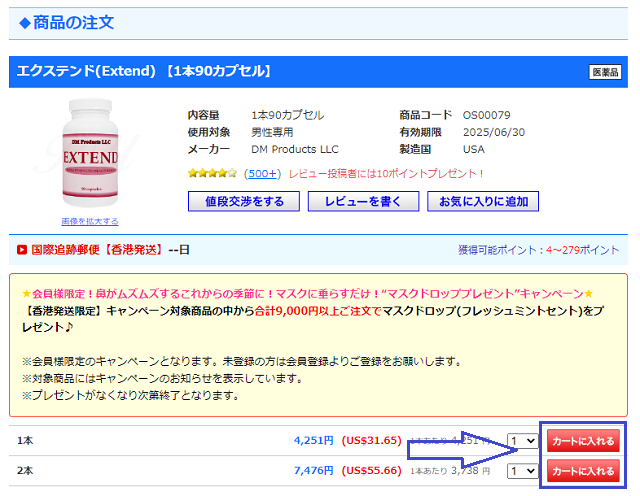Click the star rating icons
Screen dimensions: 640x496
(x=212, y=173)
